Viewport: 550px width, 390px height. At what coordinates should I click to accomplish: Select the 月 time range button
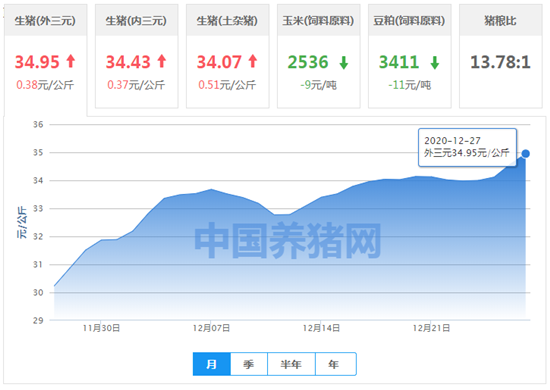pos(212,364)
